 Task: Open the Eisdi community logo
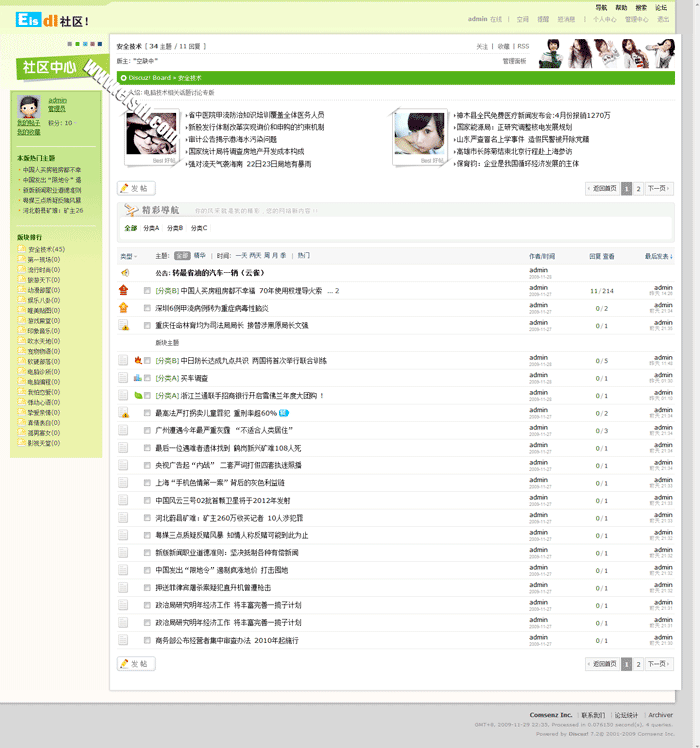[x=52, y=20]
